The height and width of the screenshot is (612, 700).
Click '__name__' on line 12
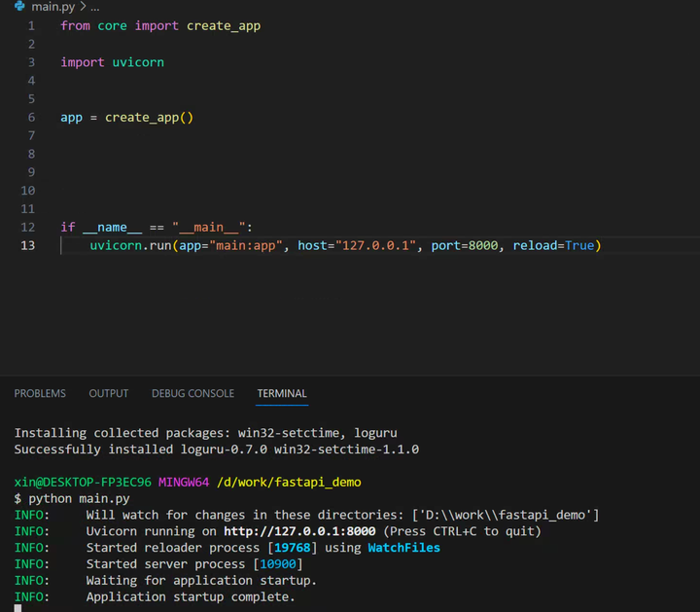click(x=112, y=228)
